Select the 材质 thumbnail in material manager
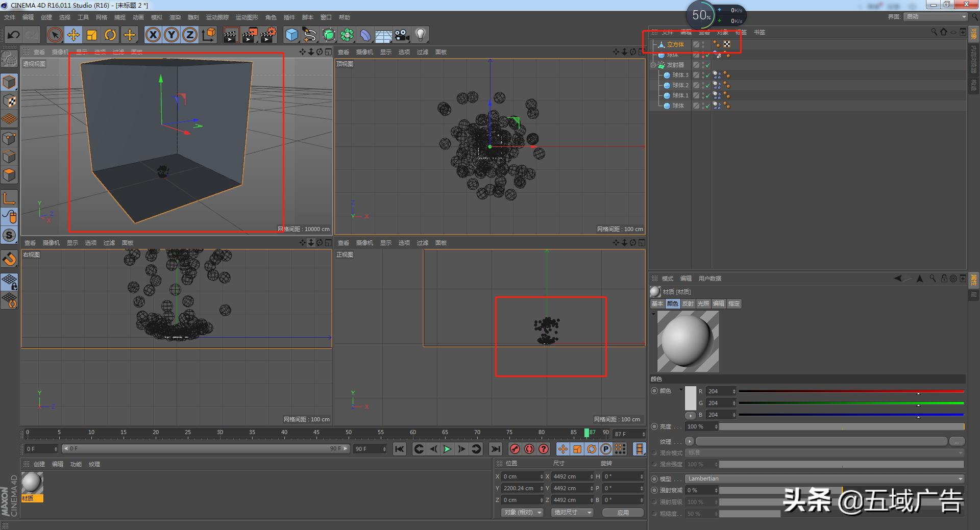This screenshot has height=530, width=980. 32,483
